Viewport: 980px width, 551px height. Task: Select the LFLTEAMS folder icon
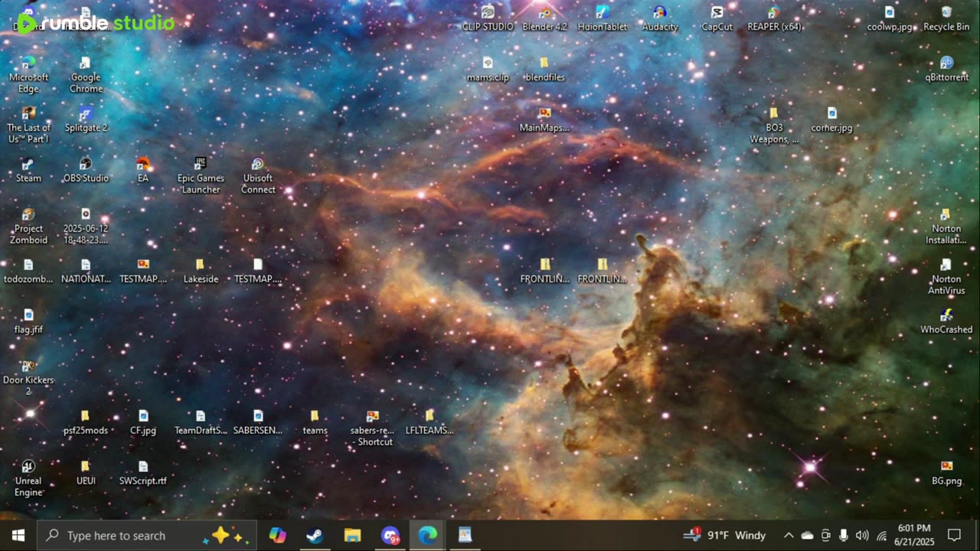pos(430,422)
